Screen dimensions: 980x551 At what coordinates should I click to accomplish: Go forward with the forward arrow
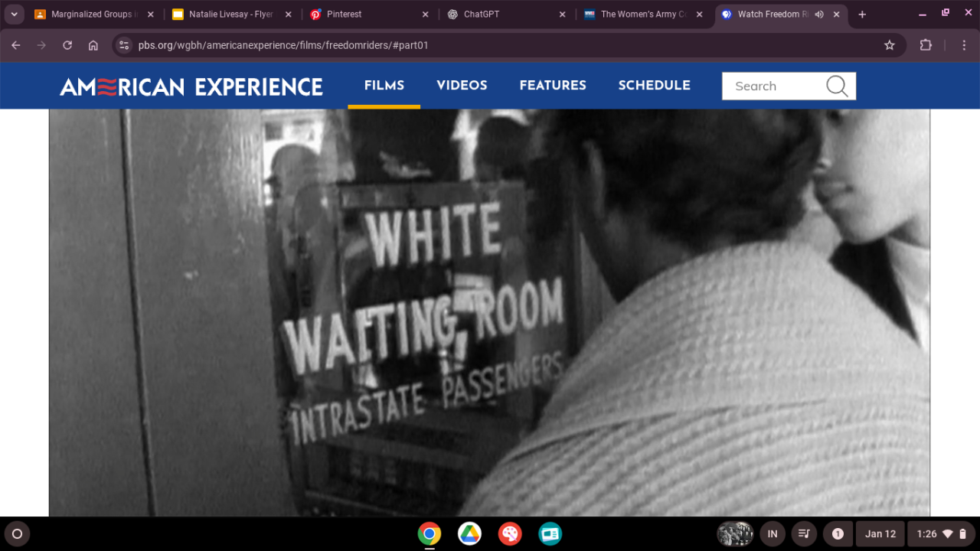tap(41, 45)
